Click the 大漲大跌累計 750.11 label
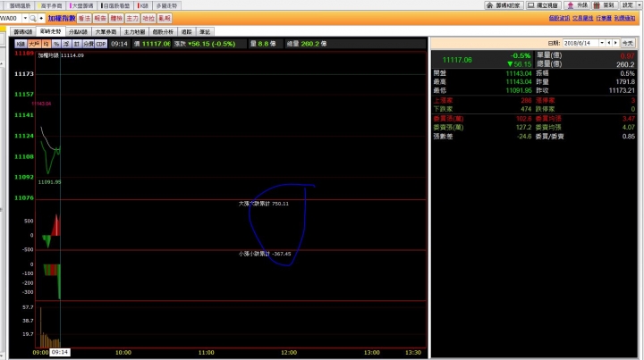The height and width of the screenshot is (360, 644). (264, 204)
